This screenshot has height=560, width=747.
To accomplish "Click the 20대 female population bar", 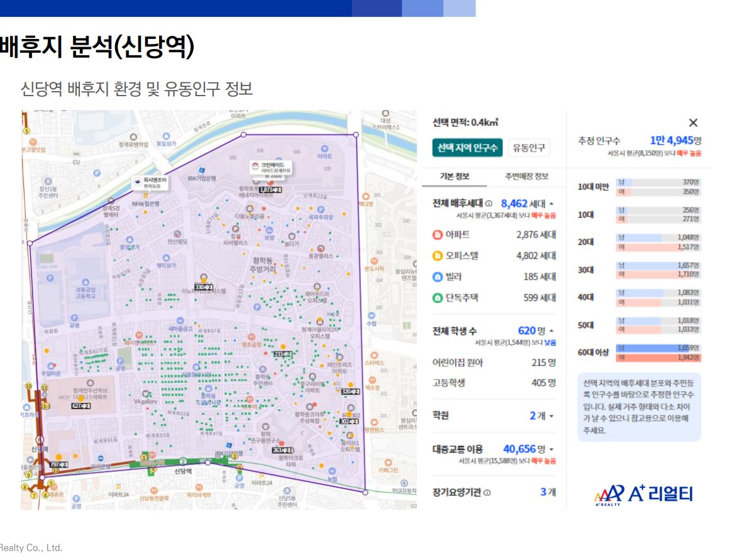I will tap(658, 246).
